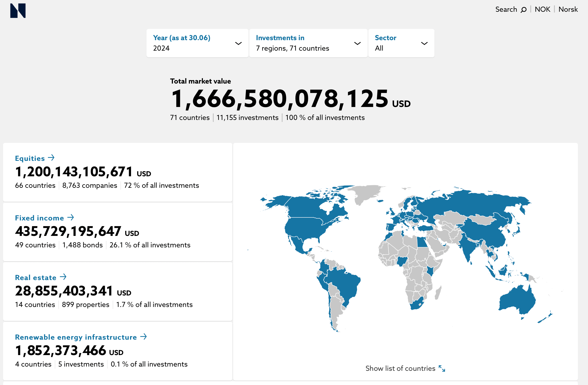Click the NBIM logo icon
588x385 pixels.
point(18,11)
